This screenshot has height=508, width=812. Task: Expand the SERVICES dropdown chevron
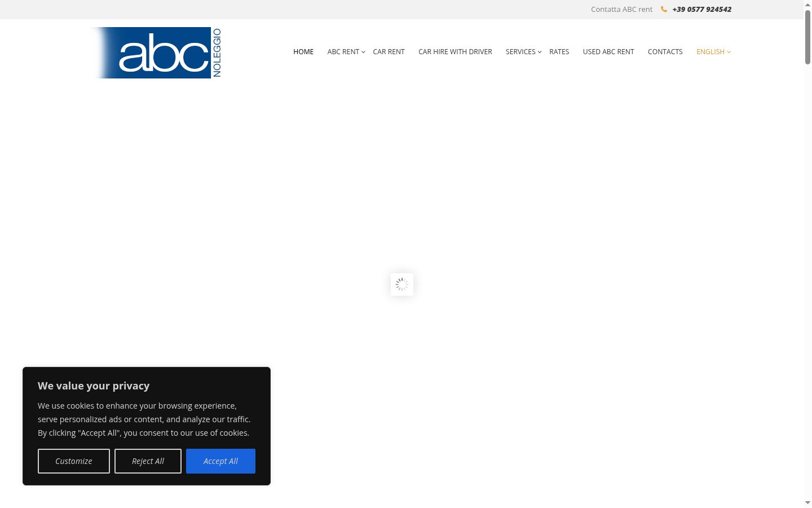540,52
